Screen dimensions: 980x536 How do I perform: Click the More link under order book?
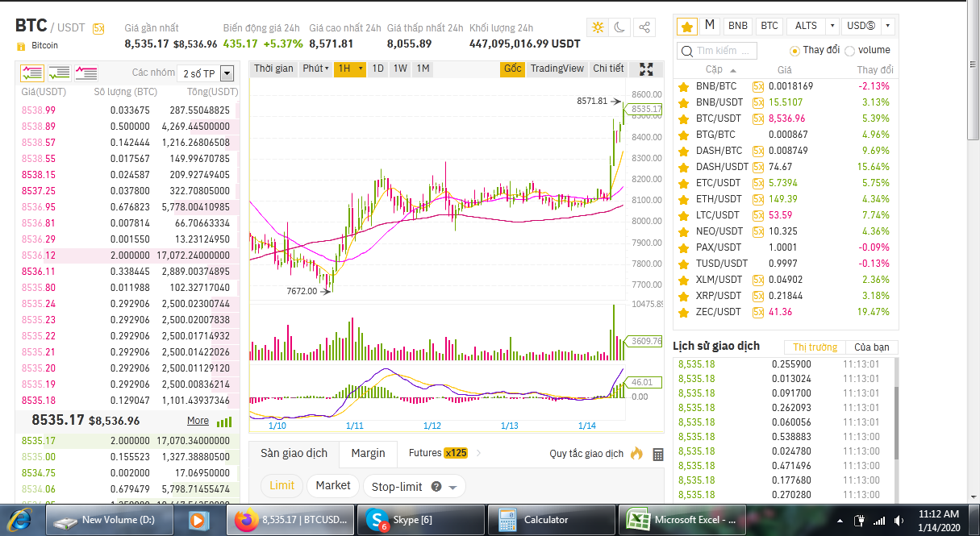pyautogui.click(x=198, y=421)
